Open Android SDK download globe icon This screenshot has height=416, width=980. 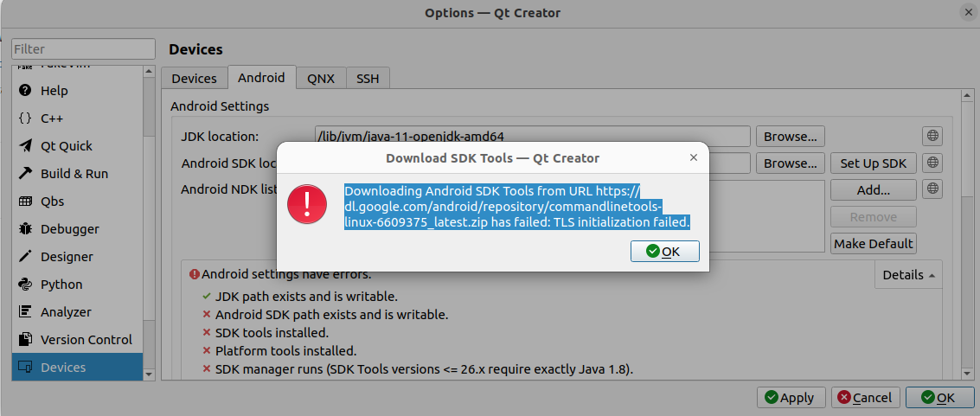[x=932, y=163]
